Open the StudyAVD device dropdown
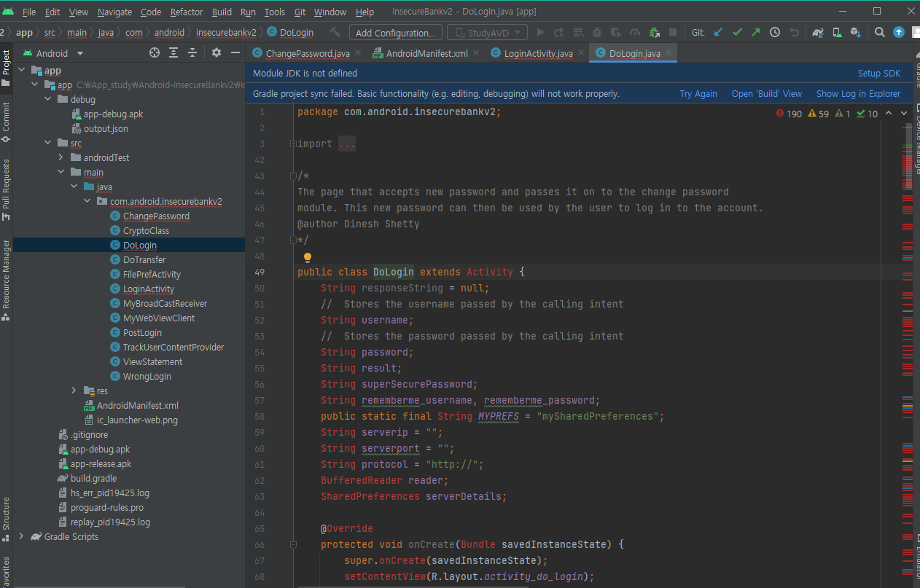The height and width of the screenshot is (588, 920). pos(487,32)
